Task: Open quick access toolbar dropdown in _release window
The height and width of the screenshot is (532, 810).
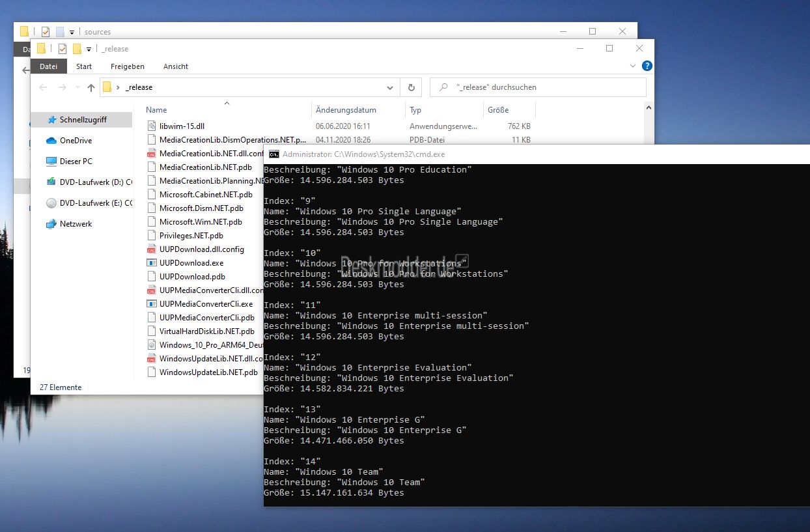Action: tap(89, 49)
